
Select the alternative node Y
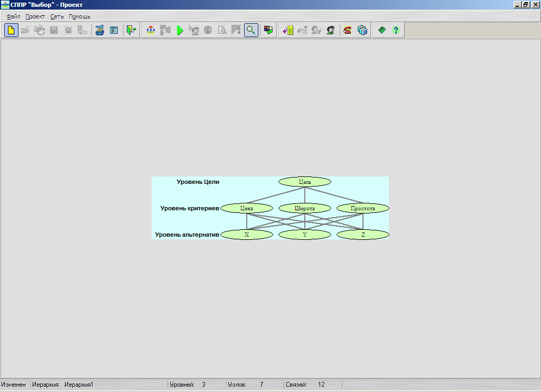tap(305, 235)
